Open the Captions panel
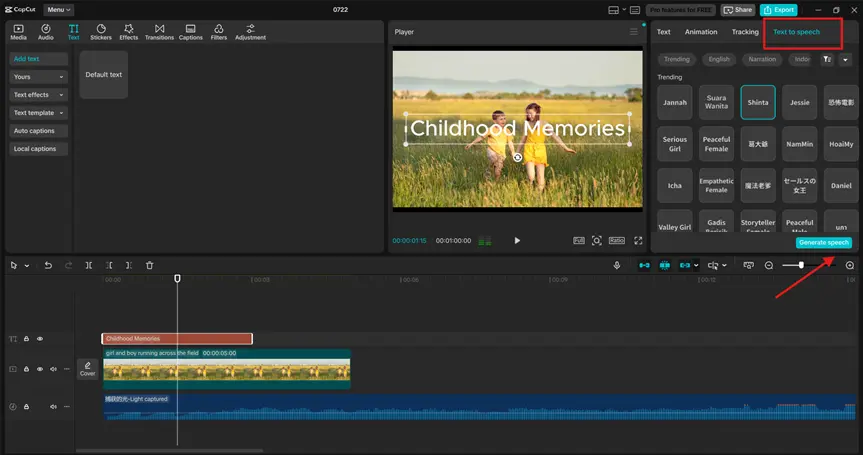The height and width of the screenshot is (455, 863). pyautogui.click(x=190, y=32)
